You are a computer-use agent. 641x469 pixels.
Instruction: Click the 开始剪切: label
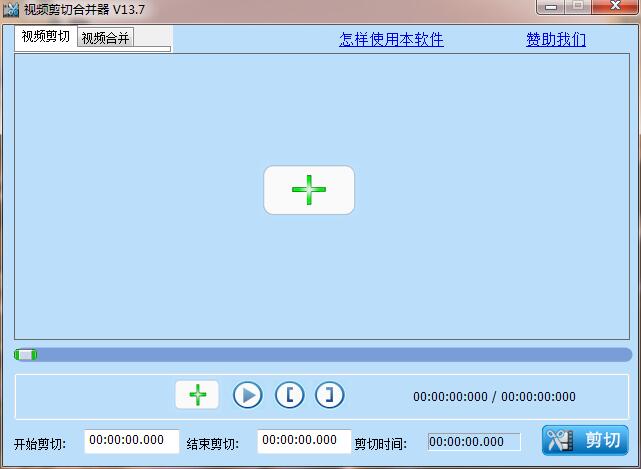tap(40, 444)
